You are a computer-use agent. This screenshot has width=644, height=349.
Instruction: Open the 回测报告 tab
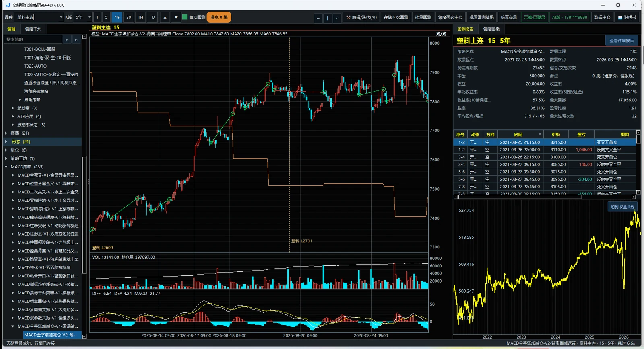click(x=465, y=29)
